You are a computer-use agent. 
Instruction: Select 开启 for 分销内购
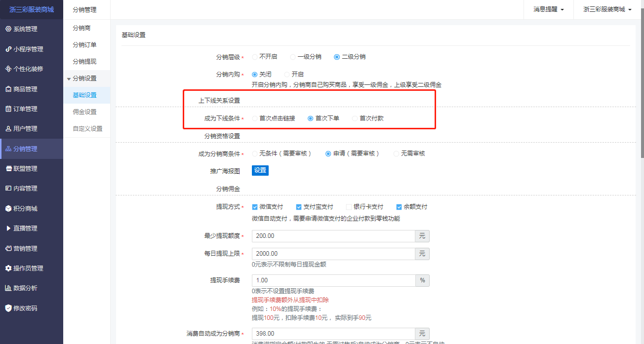(x=287, y=74)
